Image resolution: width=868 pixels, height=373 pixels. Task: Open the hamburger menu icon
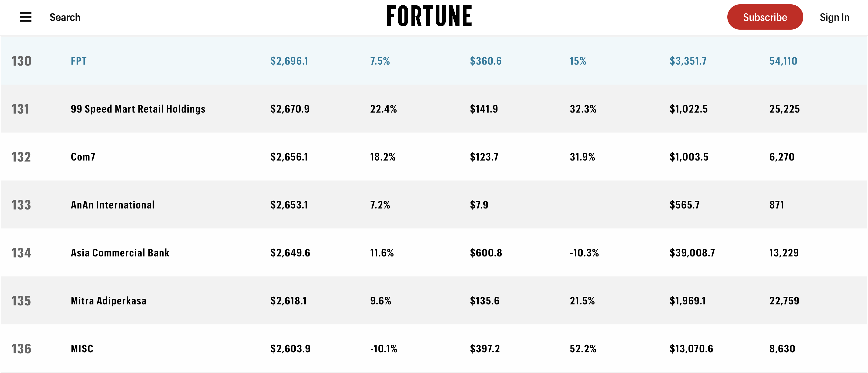(x=26, y=17)
